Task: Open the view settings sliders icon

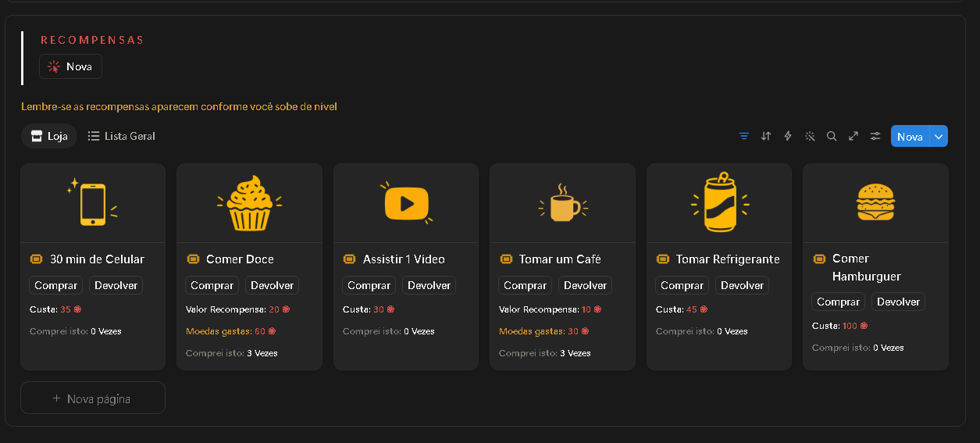Action: pos(875,136)
